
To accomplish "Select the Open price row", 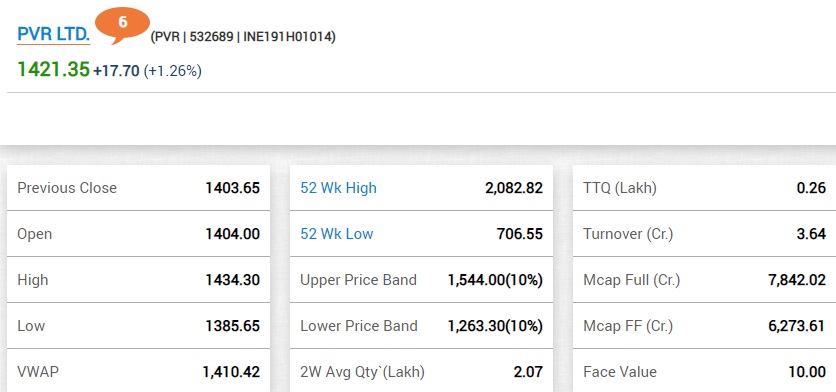I will point(139,234).
